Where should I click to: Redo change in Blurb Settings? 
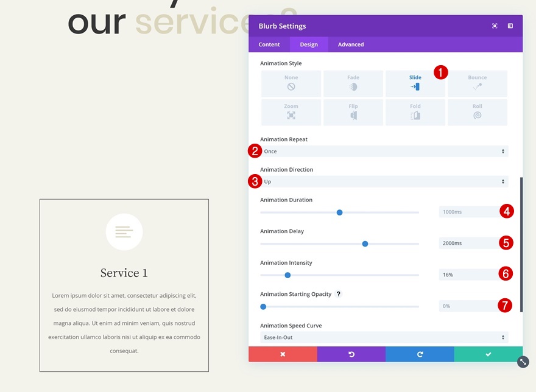click(420, 354)
